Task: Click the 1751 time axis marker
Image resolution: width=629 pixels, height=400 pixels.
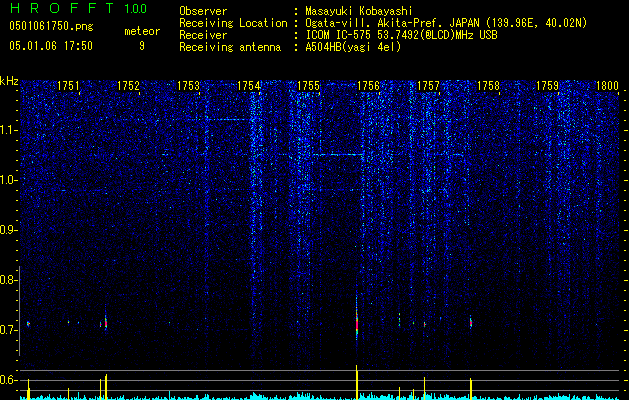Action: 68,85
